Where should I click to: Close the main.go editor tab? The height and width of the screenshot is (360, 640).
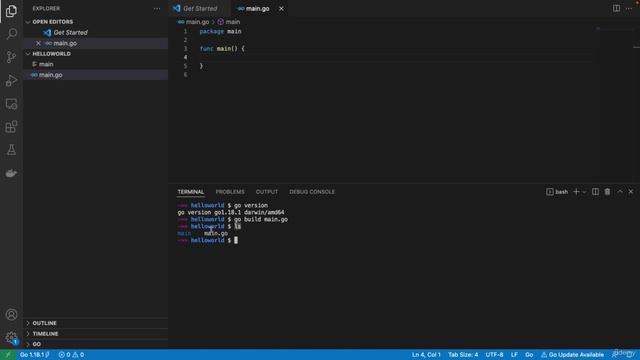click(x=281, y=9)
